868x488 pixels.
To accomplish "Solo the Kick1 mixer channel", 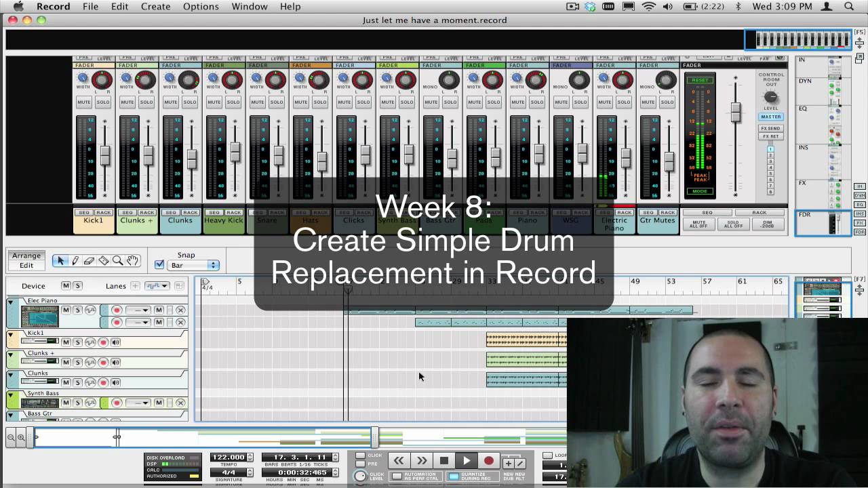I will [x=103, y=102].
